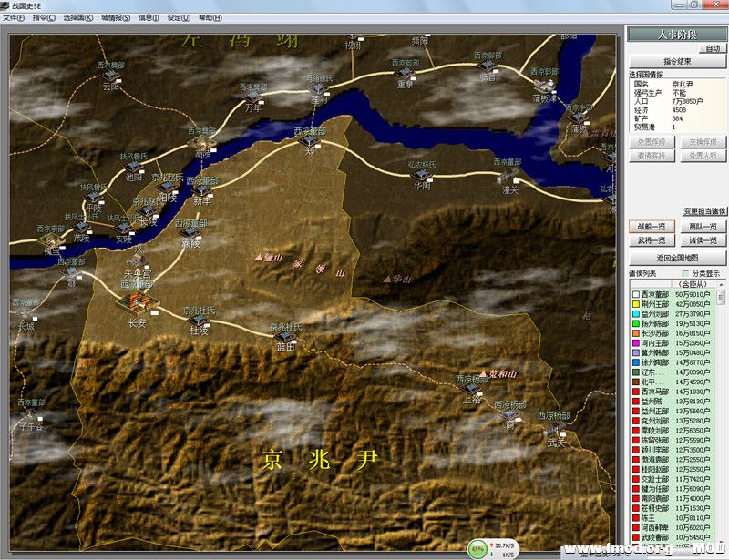
Task: Open the 城情报 menu
Action: pos(115,17)
